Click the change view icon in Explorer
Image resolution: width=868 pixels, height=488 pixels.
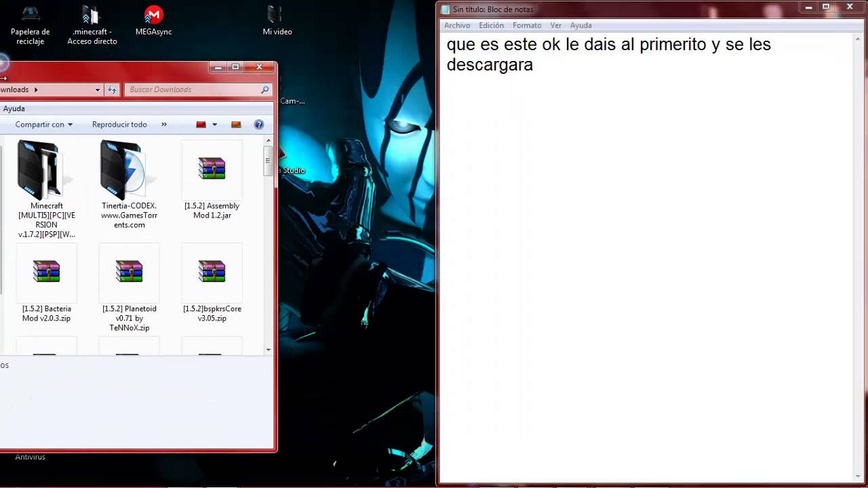(x=201, y=125)
